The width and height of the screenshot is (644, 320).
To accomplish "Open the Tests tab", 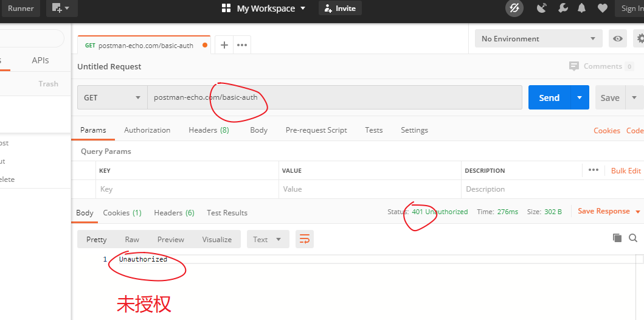I will pos(374,130).
